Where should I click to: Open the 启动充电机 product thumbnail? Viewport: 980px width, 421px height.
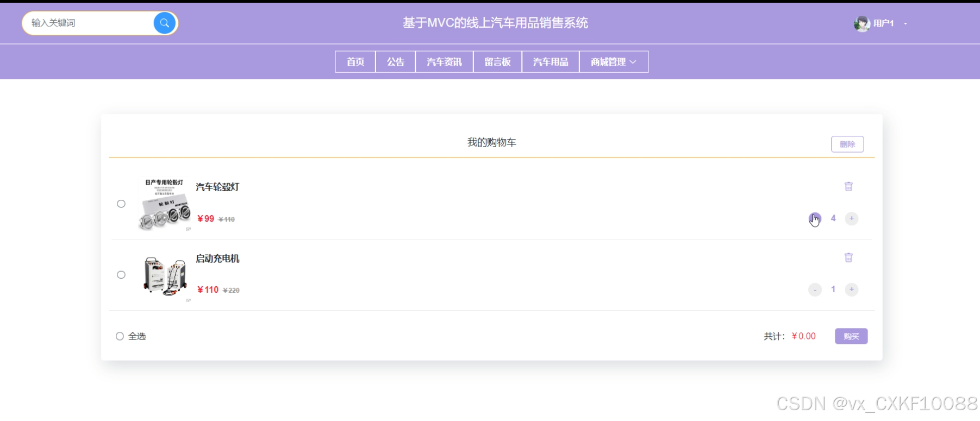click(165, 275)
